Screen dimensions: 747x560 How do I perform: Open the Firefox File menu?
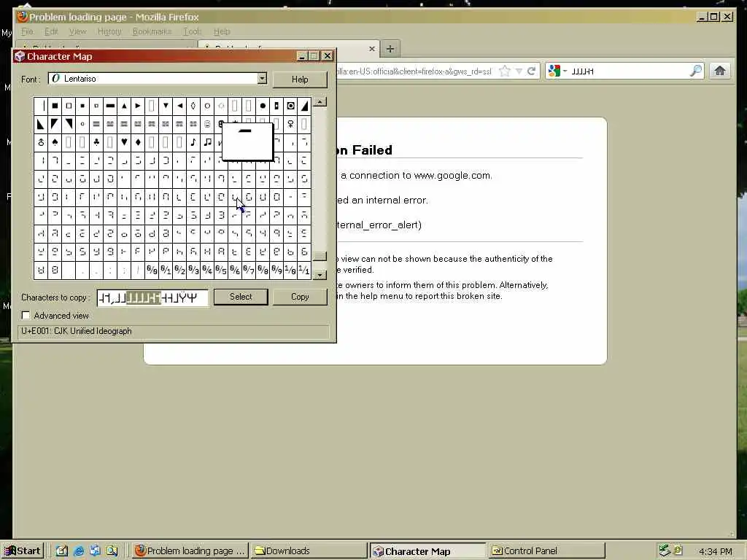[27, 31]
